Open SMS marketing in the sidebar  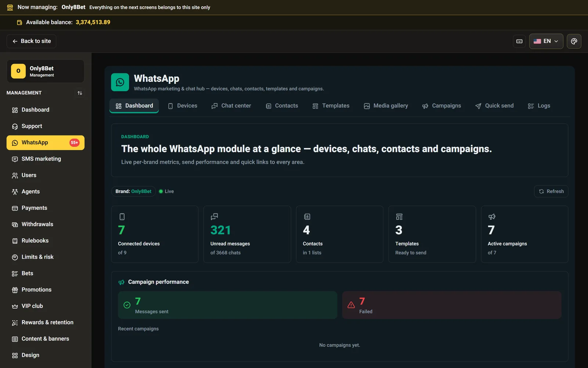[x=46, y=159]
